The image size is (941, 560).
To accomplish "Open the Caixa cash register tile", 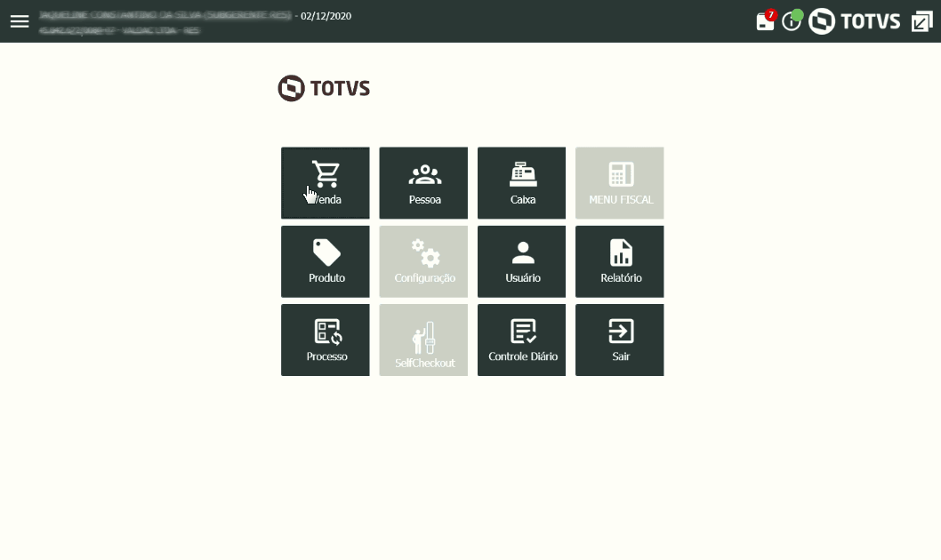I will 521,183.
